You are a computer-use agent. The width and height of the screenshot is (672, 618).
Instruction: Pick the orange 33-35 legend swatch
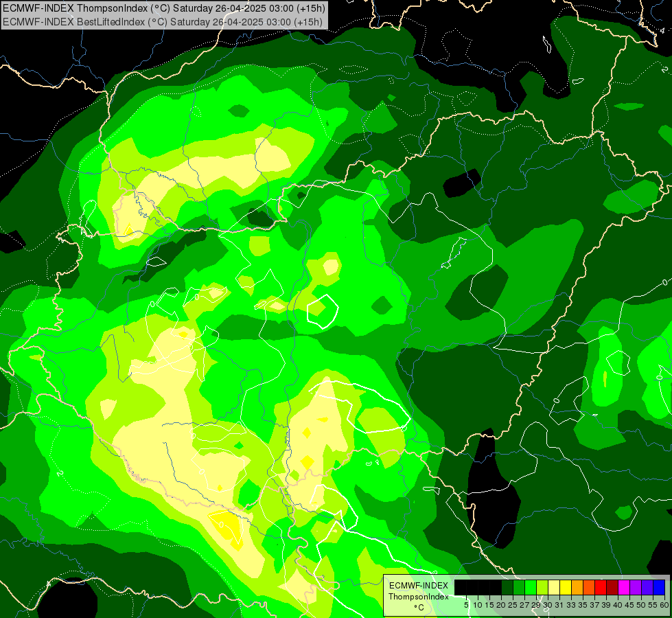coord(577,588)
